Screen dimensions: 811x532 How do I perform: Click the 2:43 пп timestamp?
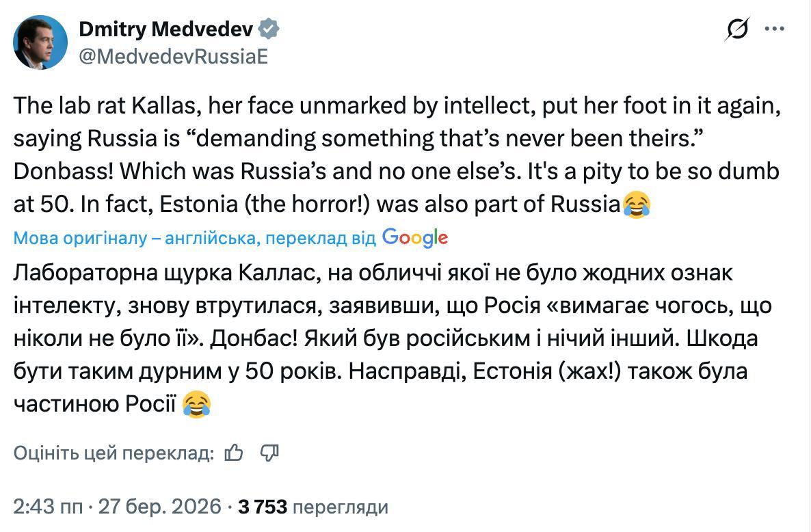(47, 507)
